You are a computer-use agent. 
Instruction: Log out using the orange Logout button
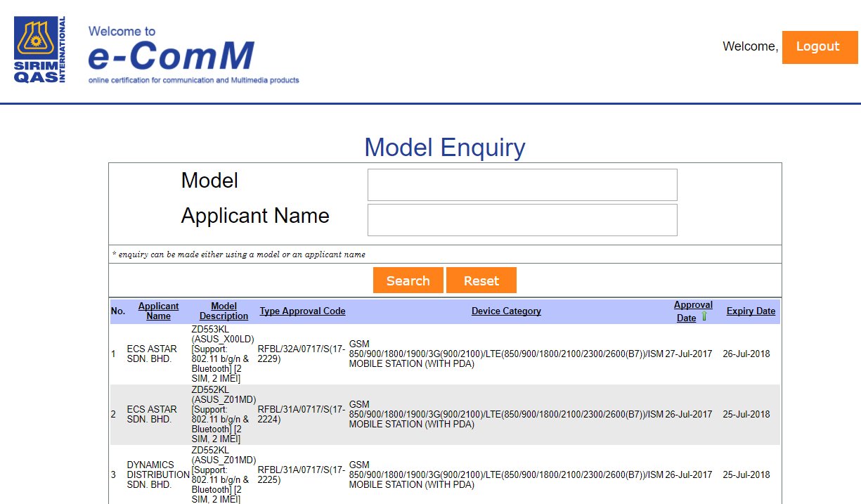(x=820, y=47)
